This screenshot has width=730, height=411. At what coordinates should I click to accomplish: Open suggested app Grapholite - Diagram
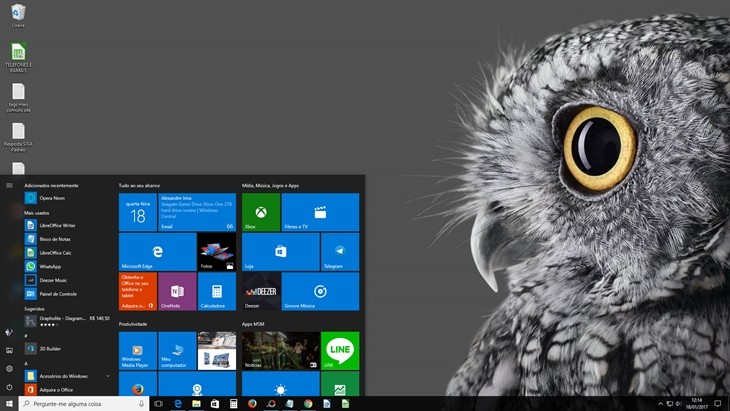pyautogui.click(x=68, y=321)
